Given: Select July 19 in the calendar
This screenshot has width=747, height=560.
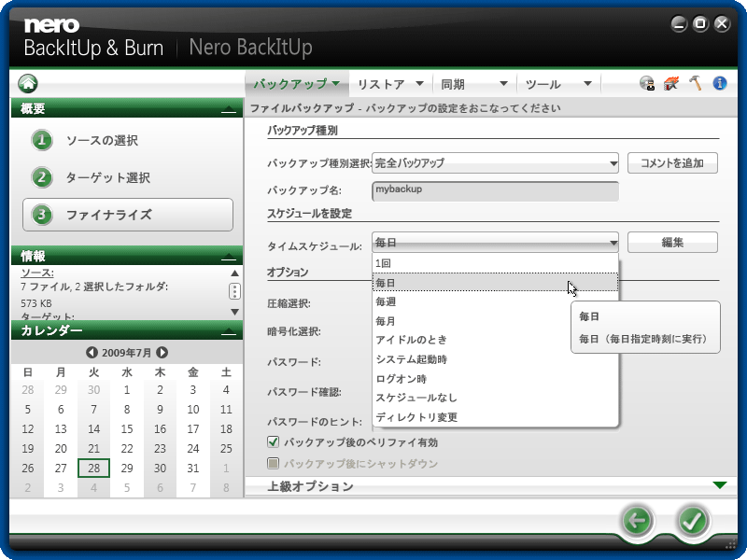Looking at the screenshot, I should pyautogui.click(x=28, y=449).
